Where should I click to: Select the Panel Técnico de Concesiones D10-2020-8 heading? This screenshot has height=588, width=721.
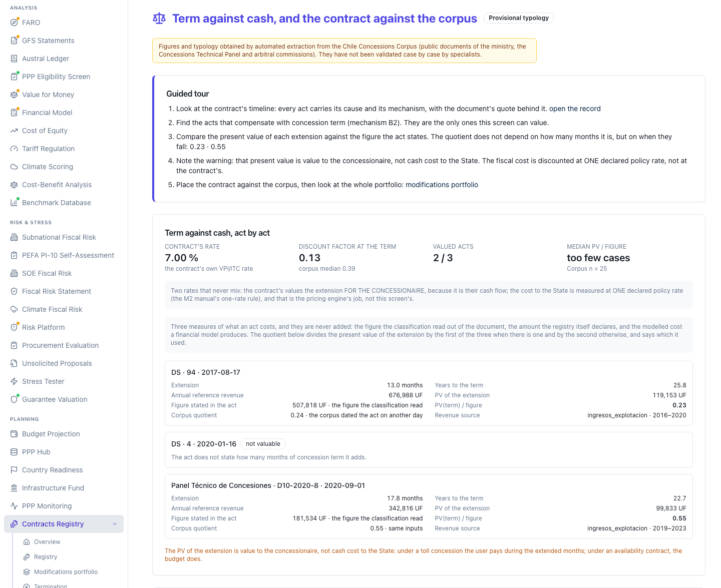[x=268, y=485]
